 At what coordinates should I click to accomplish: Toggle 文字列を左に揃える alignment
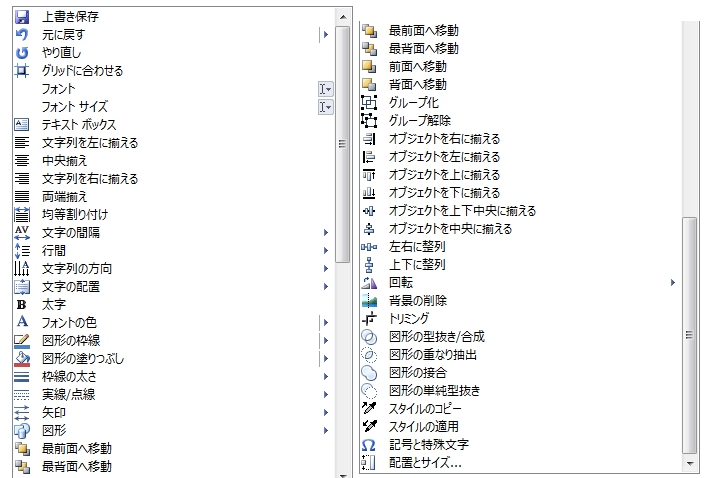tap(22, 143)
